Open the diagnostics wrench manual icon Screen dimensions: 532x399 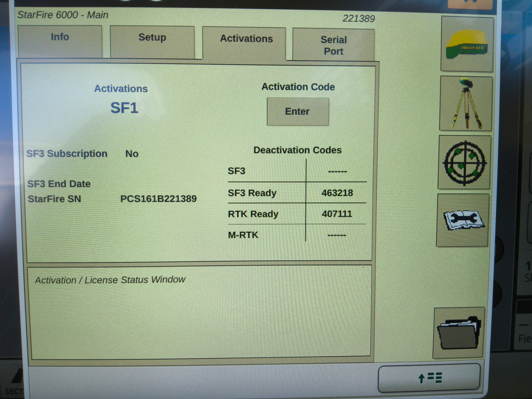463,220
